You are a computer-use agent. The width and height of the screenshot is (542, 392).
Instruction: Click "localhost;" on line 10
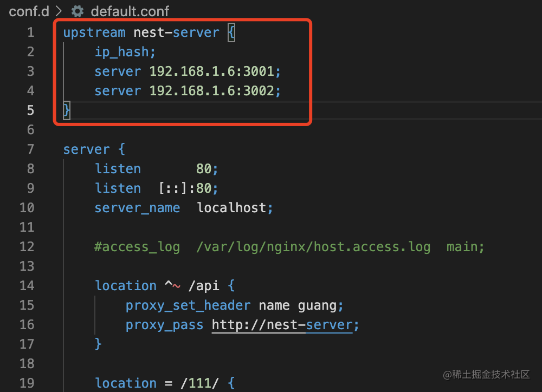[235, 208]
